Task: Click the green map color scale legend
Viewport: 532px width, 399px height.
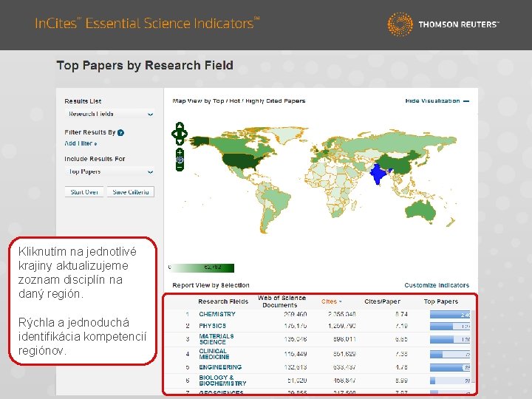Action: coord(202,267)
